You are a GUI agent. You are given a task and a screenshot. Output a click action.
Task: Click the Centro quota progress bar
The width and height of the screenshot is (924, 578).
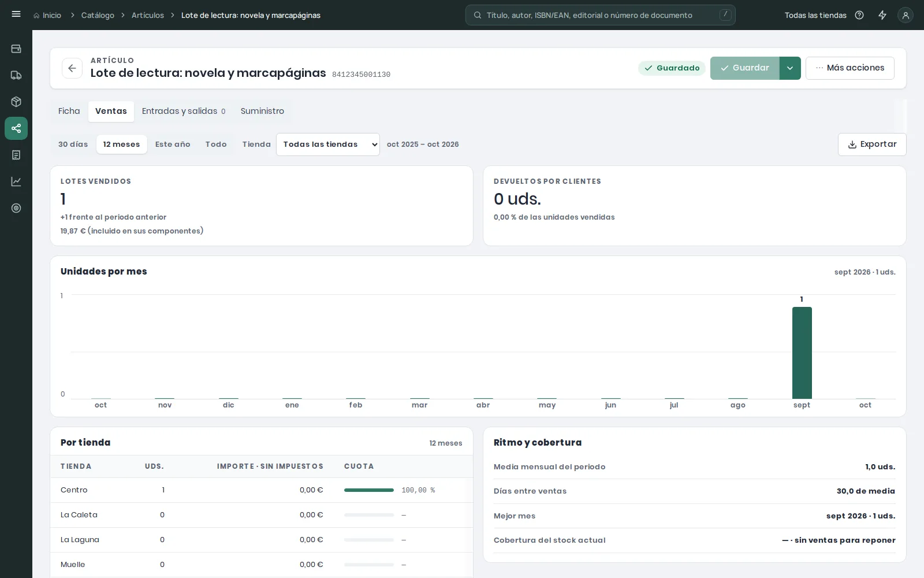pyautogui.click(x=369, y=490)
